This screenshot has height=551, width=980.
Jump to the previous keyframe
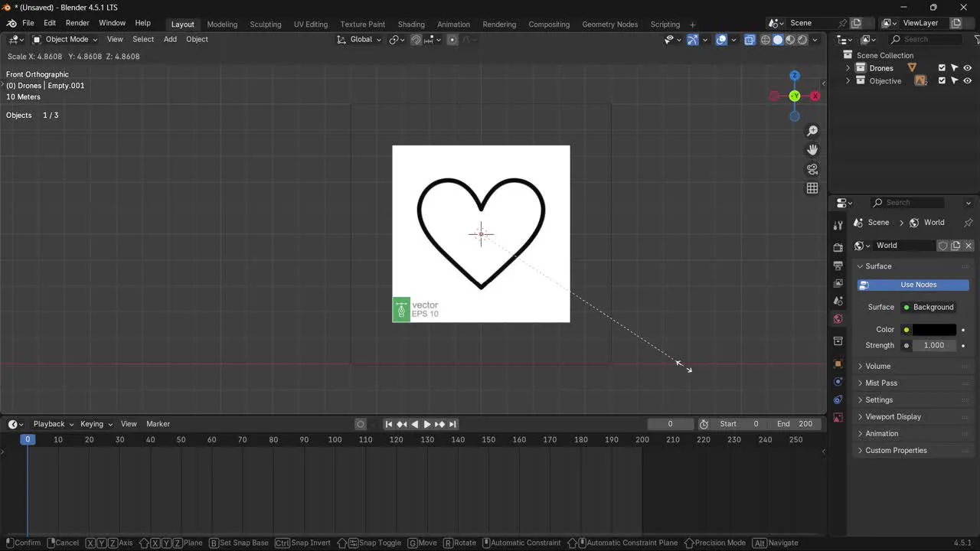(x=401, y=424)
